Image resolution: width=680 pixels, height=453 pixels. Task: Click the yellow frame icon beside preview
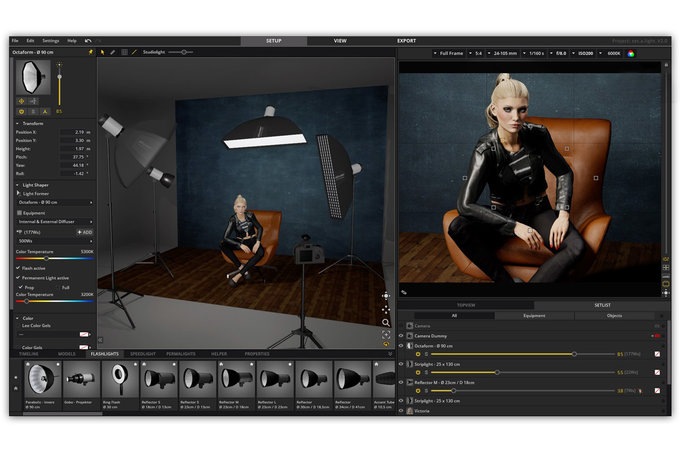[666, 284]
